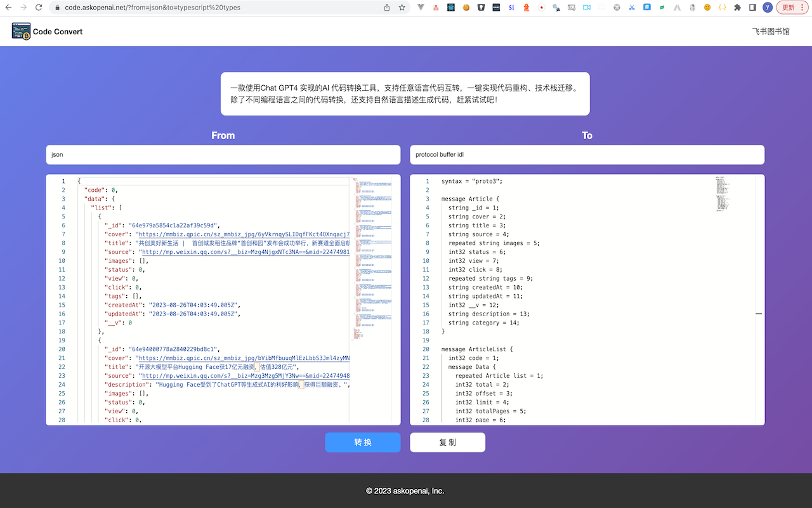Click the 复制 copy button
Viewport: 812px width, 508px height.
click(447, 442)
